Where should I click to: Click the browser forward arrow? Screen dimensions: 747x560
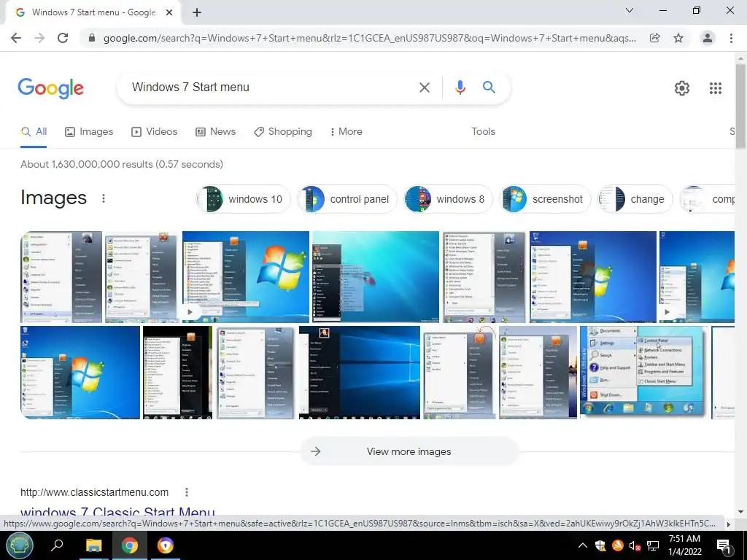[x=39, y=38]
